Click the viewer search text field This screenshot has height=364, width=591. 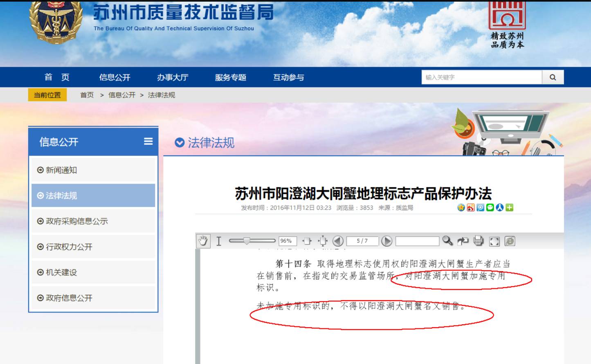pos(417,241)
